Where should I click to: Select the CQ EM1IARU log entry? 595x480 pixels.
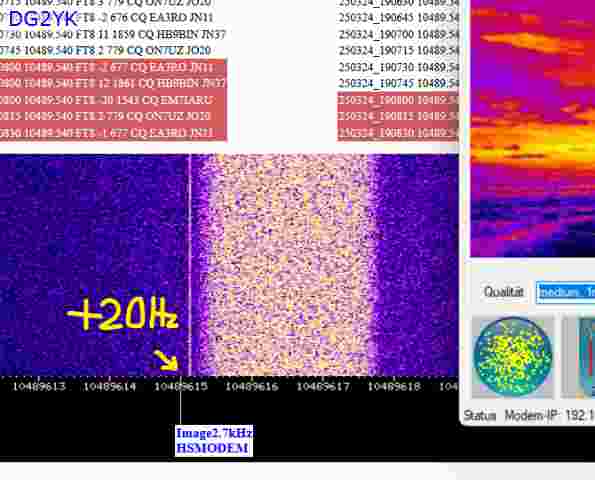pos(113,100)
